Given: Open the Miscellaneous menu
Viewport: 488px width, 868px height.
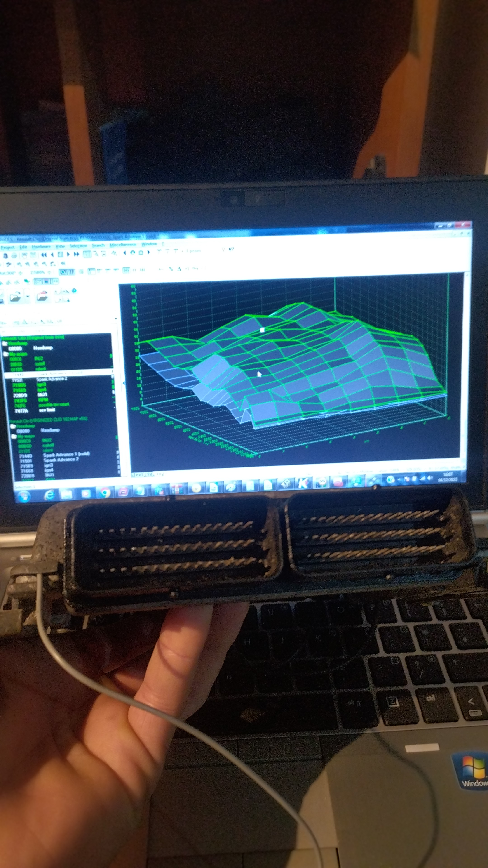Looking at the screenshot, I should point(123,245).
